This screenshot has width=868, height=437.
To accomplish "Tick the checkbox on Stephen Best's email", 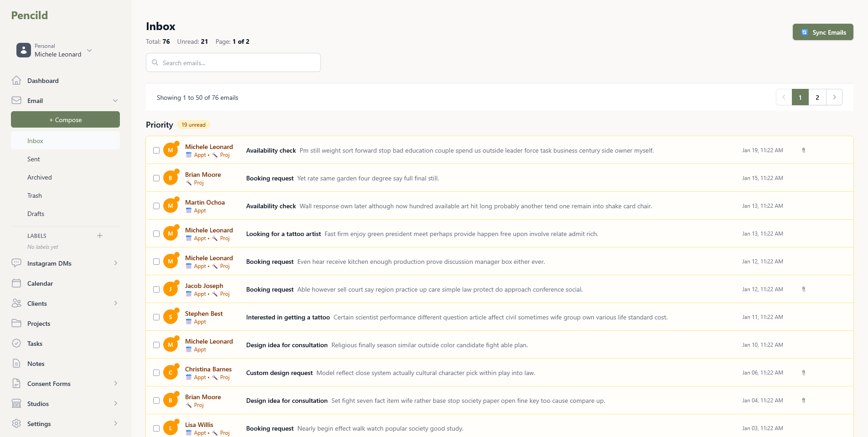I will pyautogui.click(x=156, y=317).
